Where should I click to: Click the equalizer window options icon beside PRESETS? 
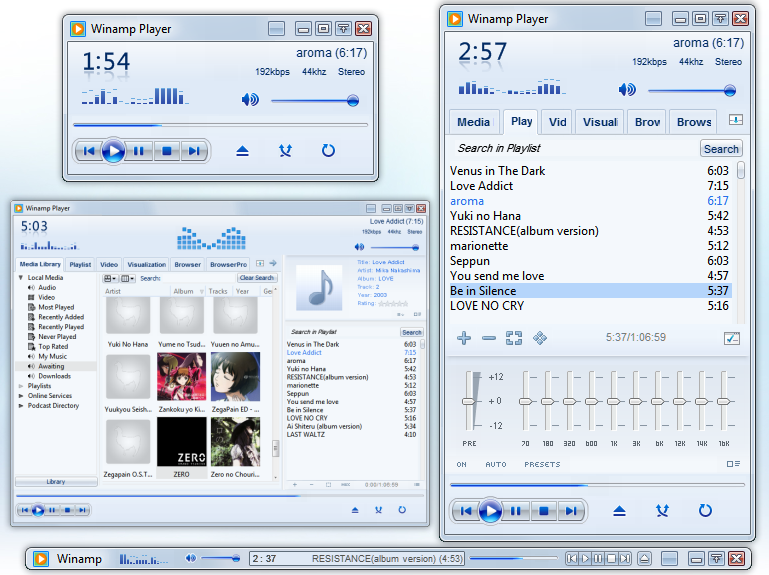733,464
